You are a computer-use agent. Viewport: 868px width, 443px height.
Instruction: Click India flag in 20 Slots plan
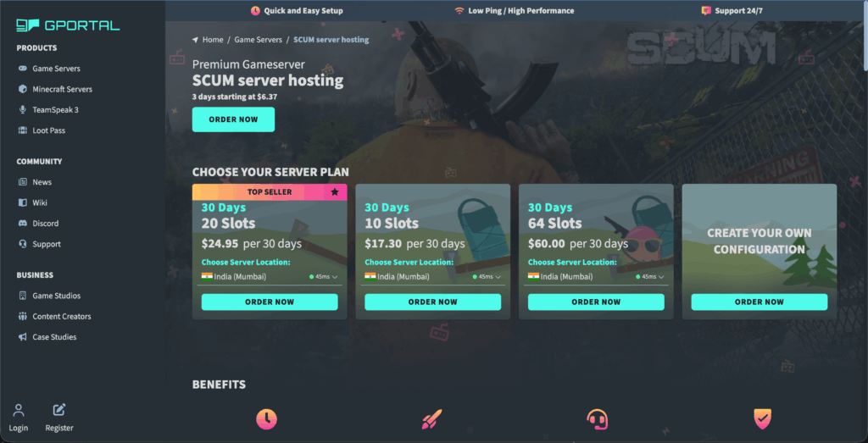tap(207, 276)
